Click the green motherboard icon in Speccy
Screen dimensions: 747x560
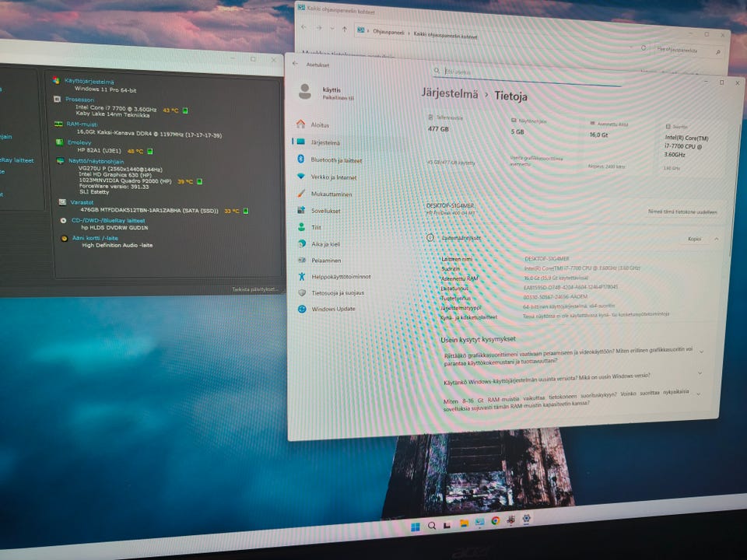(59, 142)
